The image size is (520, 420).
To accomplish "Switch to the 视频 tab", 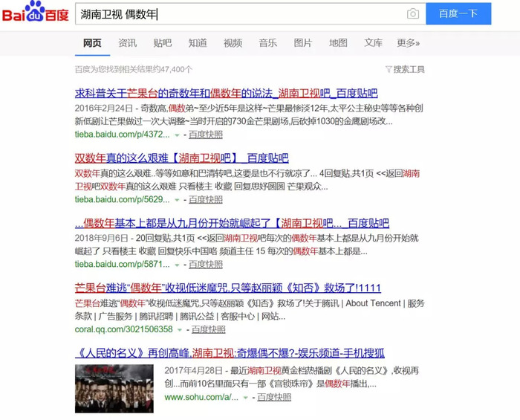I will (x=233, y=43).
